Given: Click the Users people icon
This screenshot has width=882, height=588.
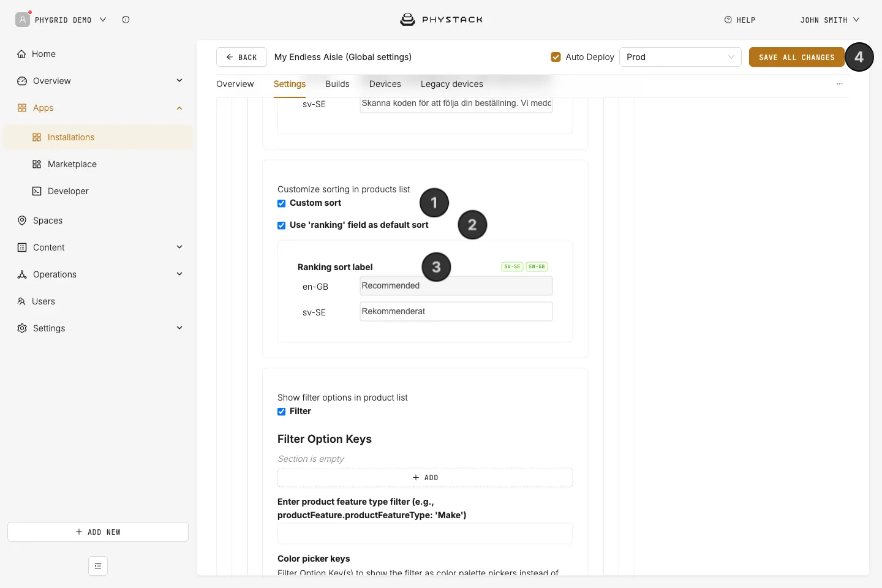Looking at the screenshot, I should (21, 301).
